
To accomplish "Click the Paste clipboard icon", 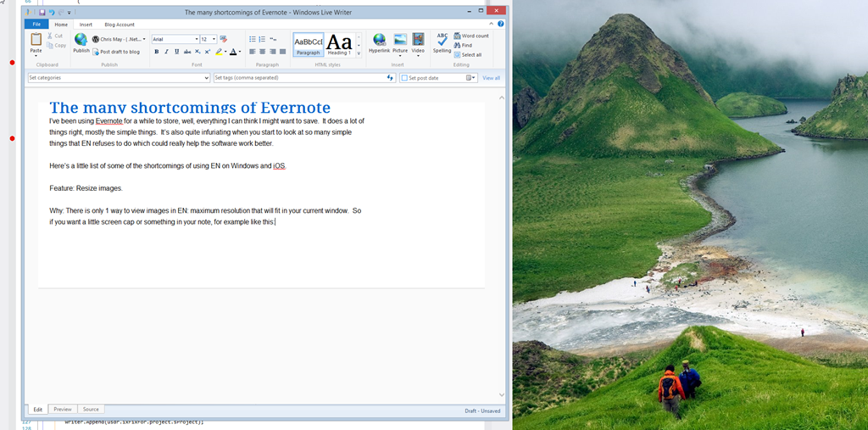I will [x=36, y=42].
